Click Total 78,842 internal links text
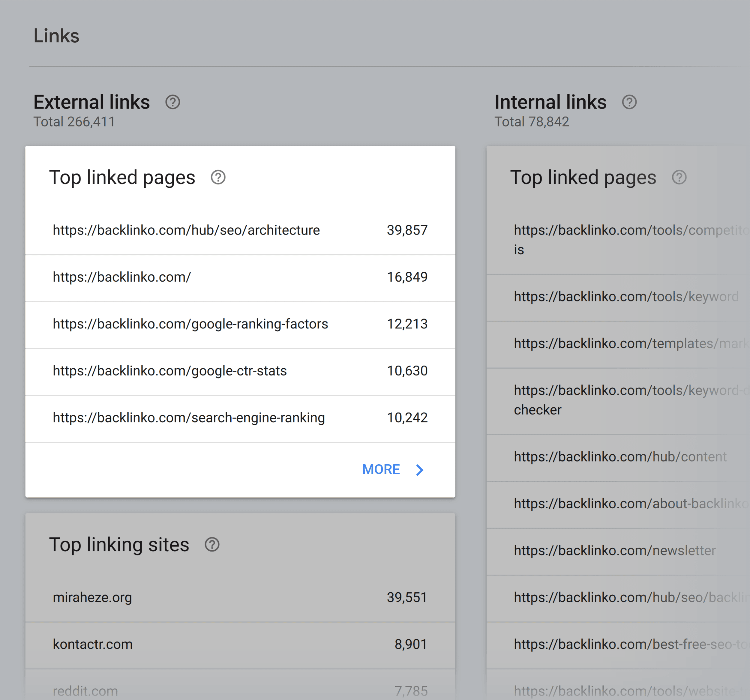This screenshot has width=750, height=700. [x=532, y=122]
